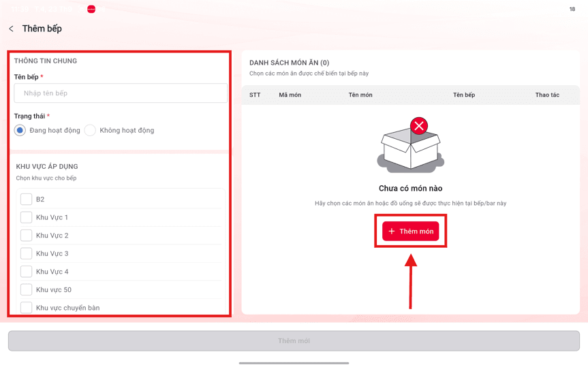Click the Mã món column header

(290, 95)
